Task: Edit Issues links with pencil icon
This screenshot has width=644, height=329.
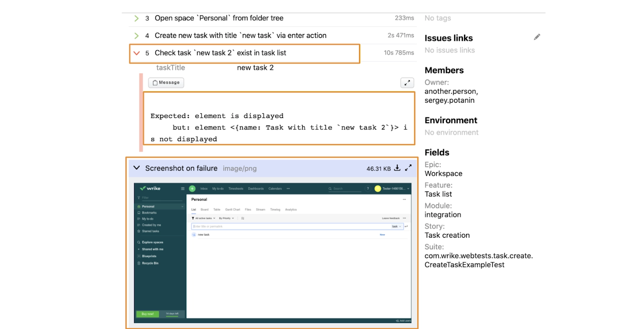Action: [x=537, y=37]
